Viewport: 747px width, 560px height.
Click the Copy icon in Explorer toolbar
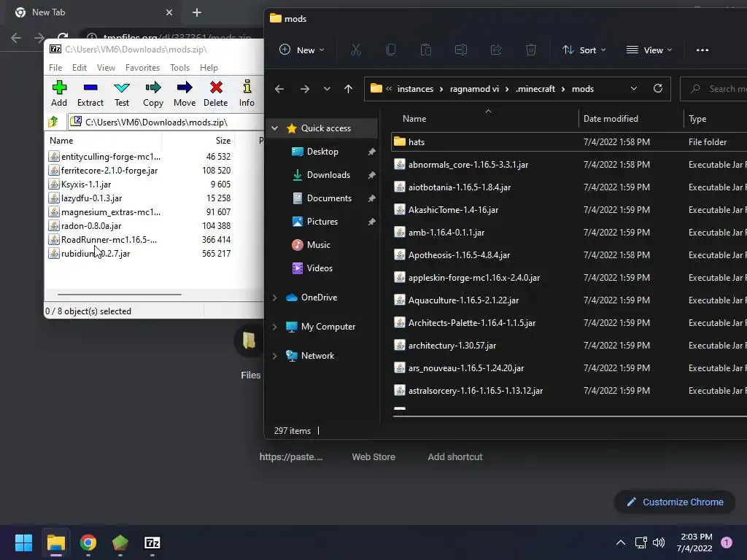tap(391, 50)
